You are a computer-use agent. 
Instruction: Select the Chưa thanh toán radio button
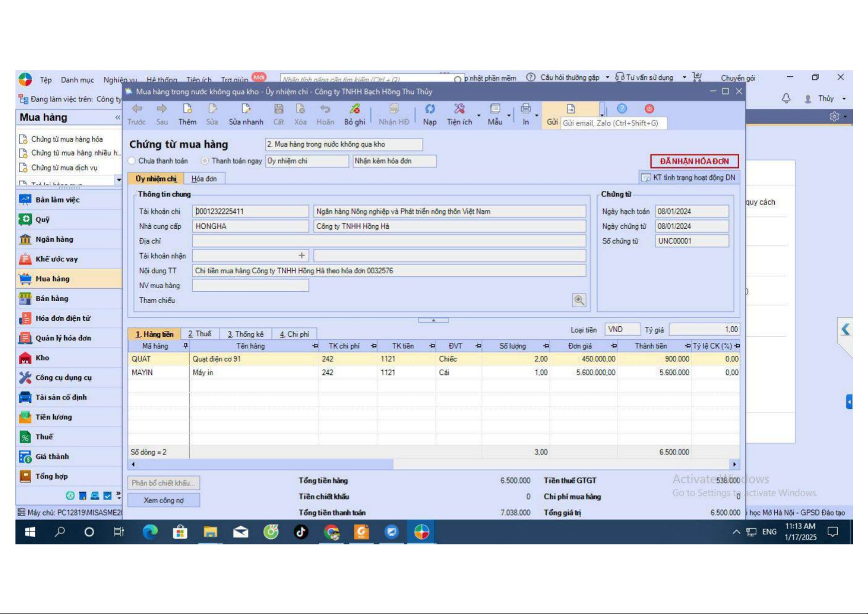[132, 161]
